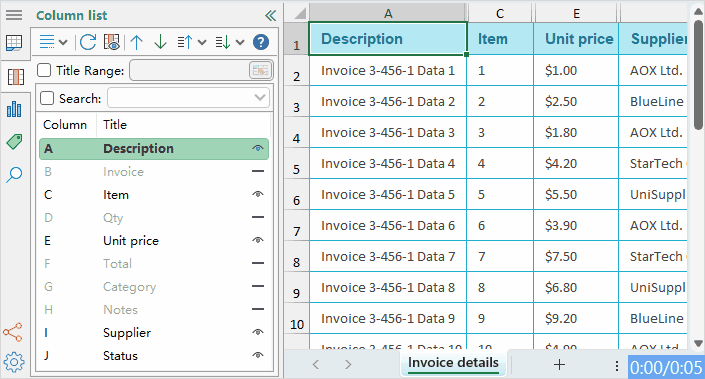705x379 pixels.
Task: Enable the Search checkbox
Action: click(47, 98)
